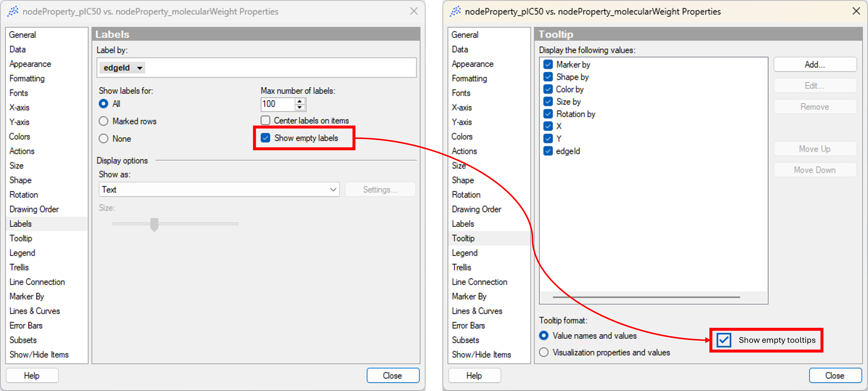Select Drawing Order in left sidebar
Image resolution: width=868 pixels, height=391 pixels.
coord(34,209)
